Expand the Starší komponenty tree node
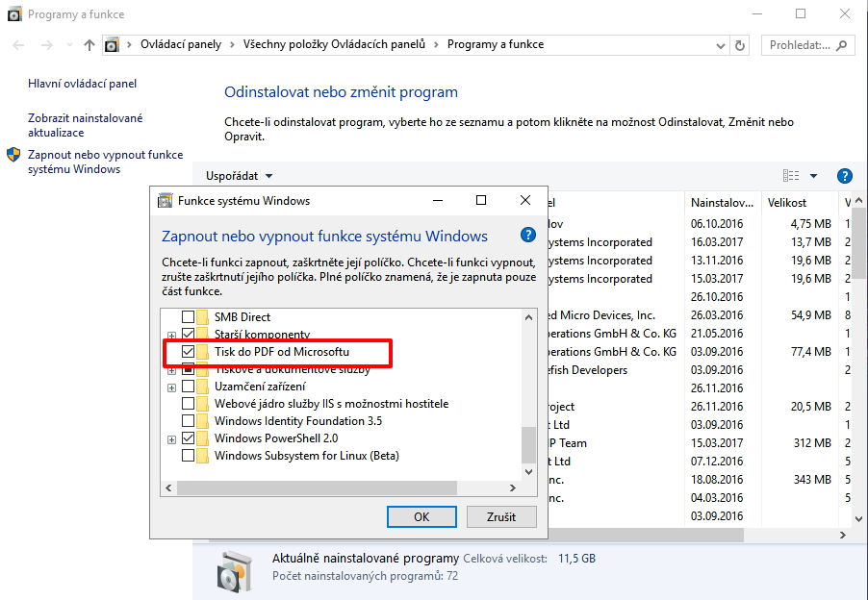 click(171, 336)
